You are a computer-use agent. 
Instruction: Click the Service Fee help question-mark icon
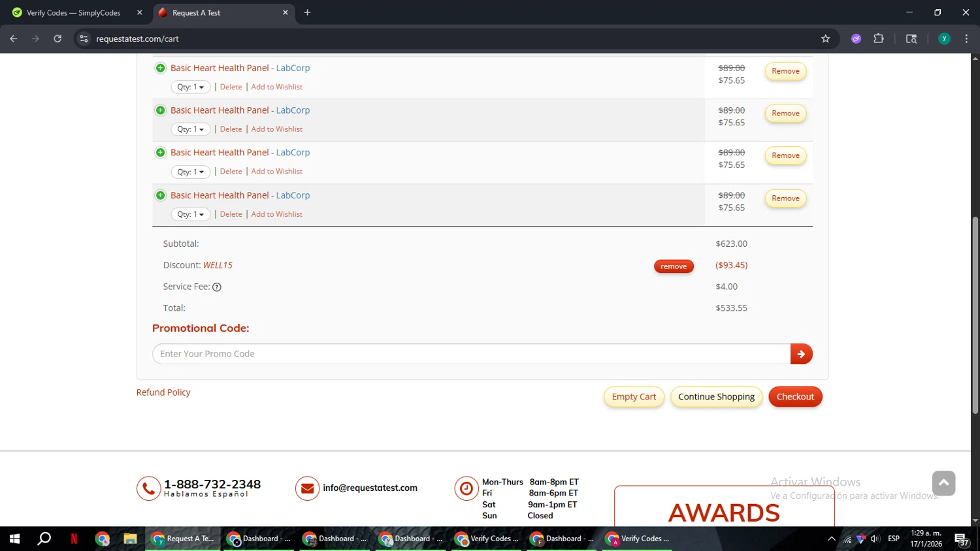tap(217, 287)
